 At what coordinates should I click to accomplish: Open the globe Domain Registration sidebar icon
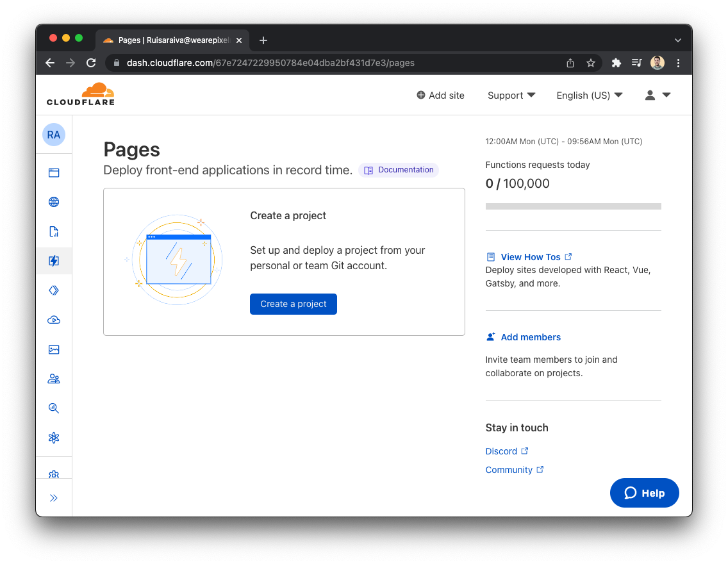coord(54,202)
